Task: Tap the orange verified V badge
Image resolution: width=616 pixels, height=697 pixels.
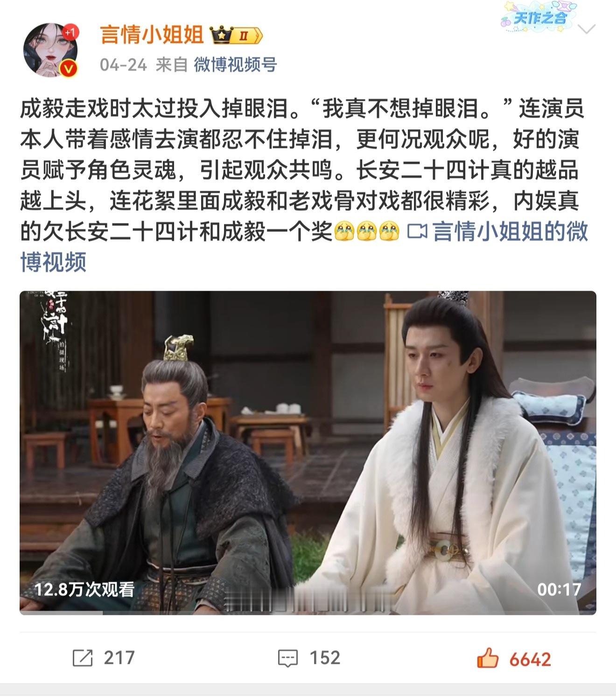Action: pos(69,69)
